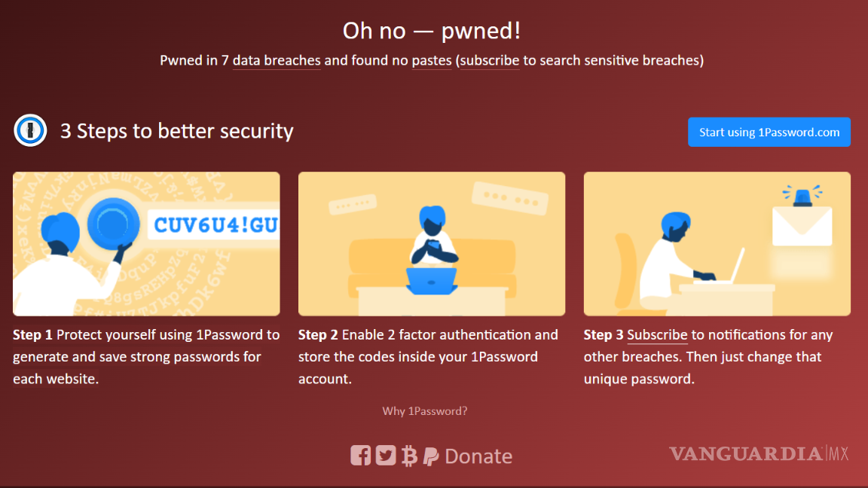Screen dimensions: 868x488
Task: Click the Facebook share icon
Action: (x=361, y=455)
